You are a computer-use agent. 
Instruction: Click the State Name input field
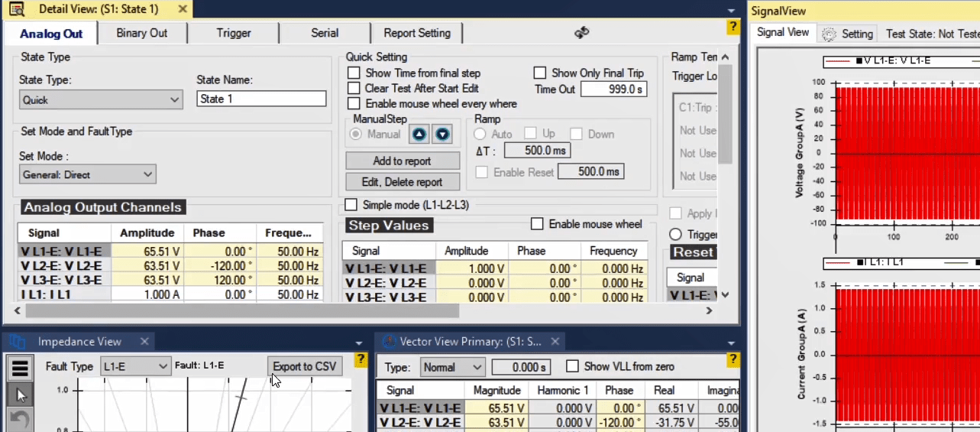(261, 99)
